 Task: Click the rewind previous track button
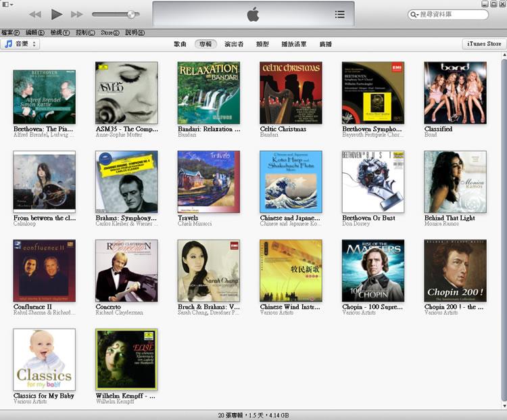[35, 14]
